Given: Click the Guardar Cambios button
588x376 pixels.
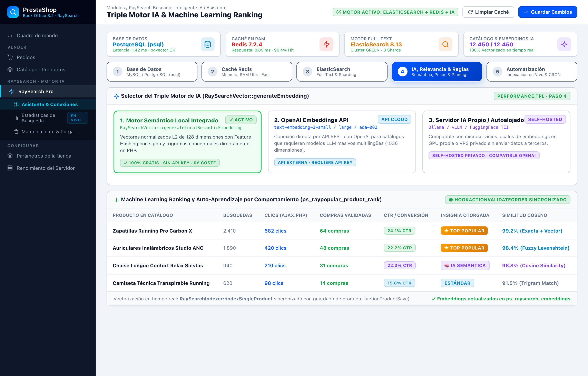Looking at the screenshot, I should [x=548, y=12].
